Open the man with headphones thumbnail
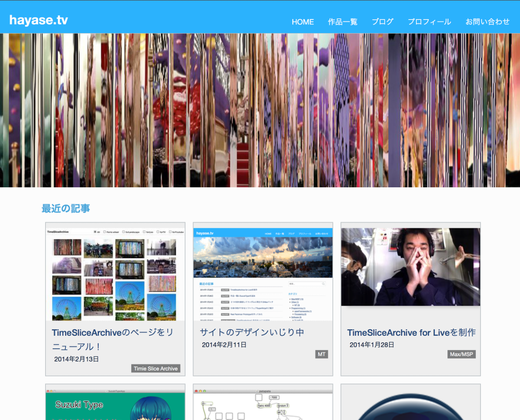 click(x=411, y=267)
